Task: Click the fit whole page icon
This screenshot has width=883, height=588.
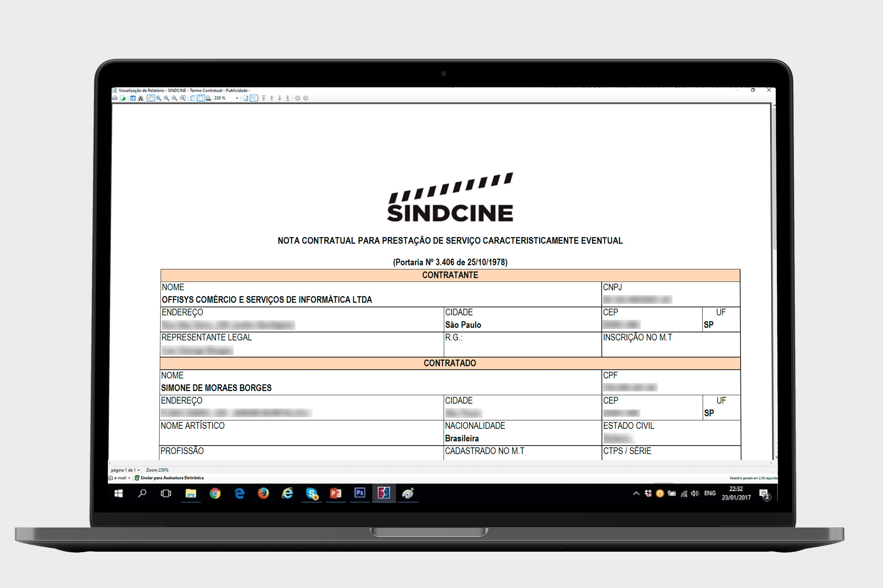Action: (x=193, y=98)
